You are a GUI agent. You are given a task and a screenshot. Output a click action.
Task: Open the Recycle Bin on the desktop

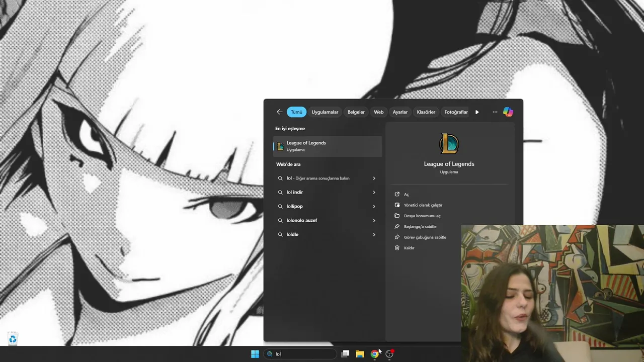click(x=13, y=339)
